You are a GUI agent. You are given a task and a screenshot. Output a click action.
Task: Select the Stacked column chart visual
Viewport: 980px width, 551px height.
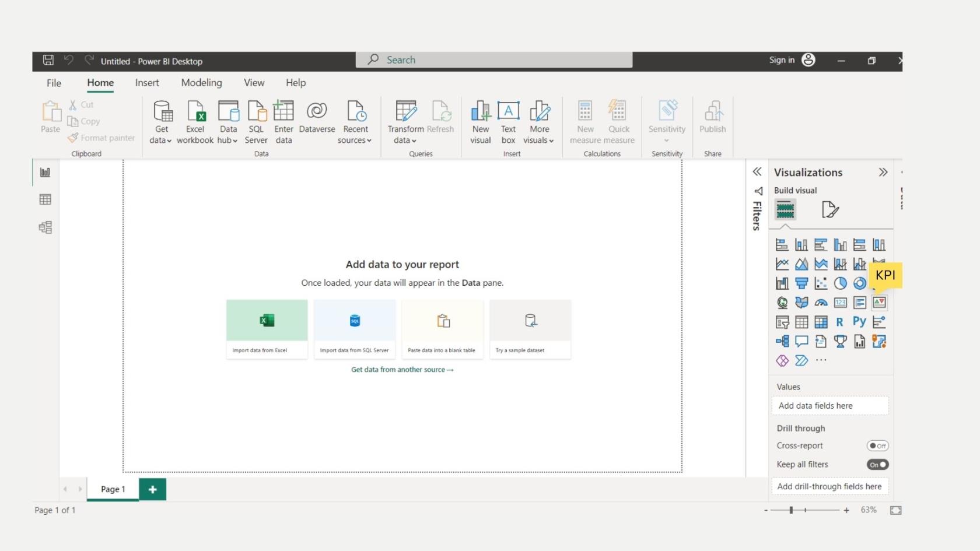[x=801, y=245]
